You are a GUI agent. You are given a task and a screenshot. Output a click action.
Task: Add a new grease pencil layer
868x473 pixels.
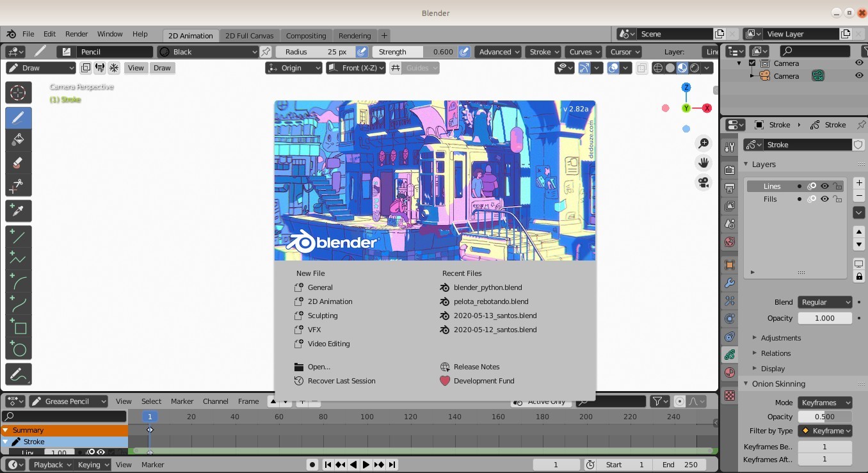[x=859, y=183]
